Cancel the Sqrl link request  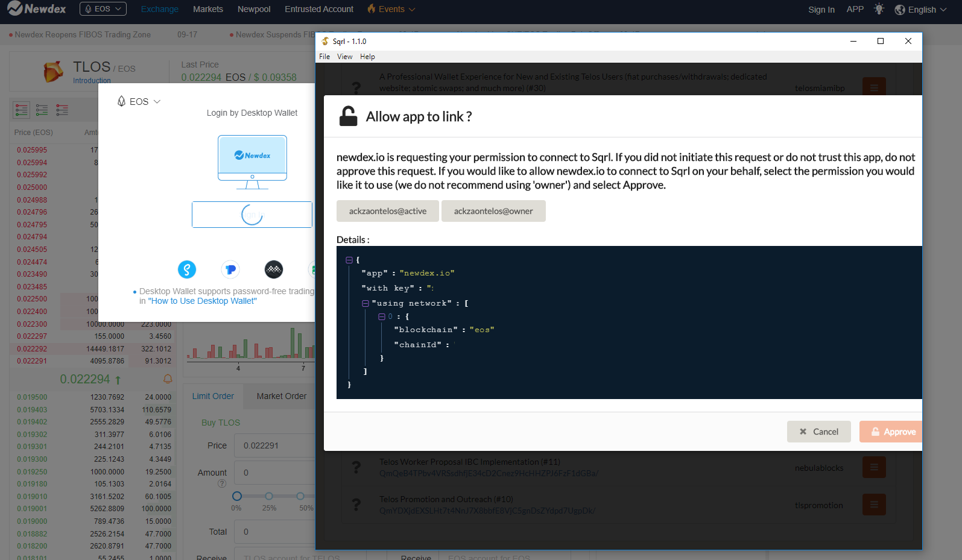point(819,432)
